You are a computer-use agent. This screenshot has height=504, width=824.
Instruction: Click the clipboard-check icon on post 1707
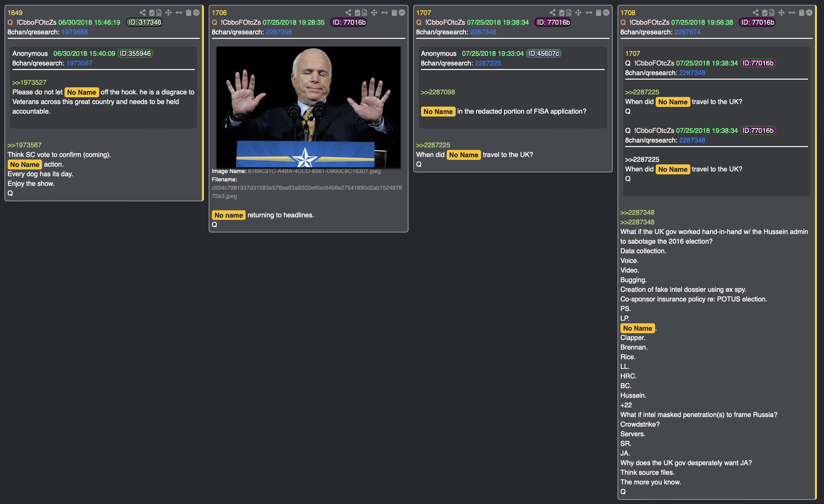point(562,13)
